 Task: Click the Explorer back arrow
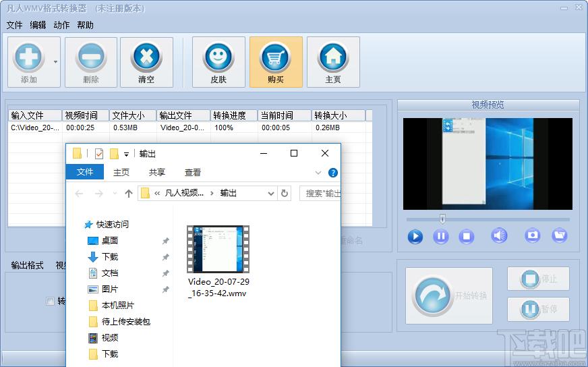79,194
